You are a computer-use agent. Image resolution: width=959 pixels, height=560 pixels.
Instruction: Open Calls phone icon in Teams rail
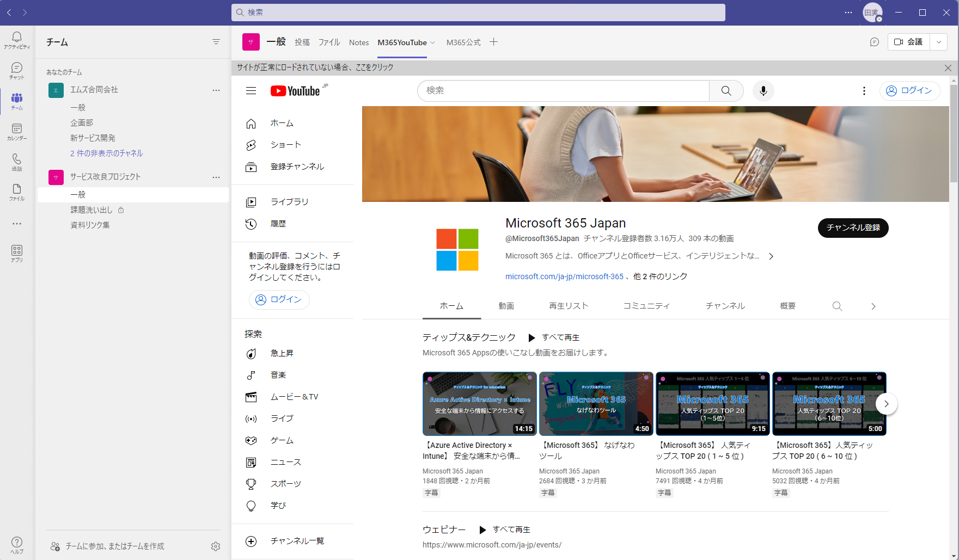[17, 162]
